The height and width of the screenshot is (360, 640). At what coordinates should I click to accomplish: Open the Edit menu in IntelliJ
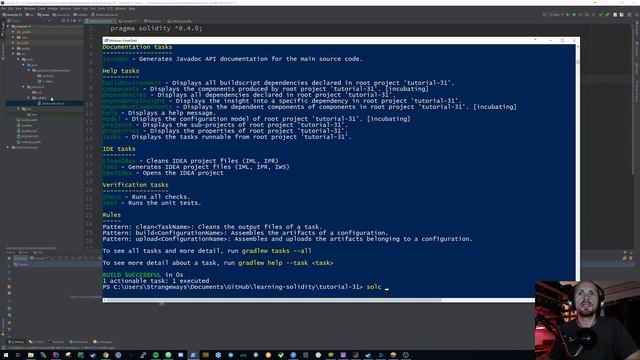[x=10, y=9]
